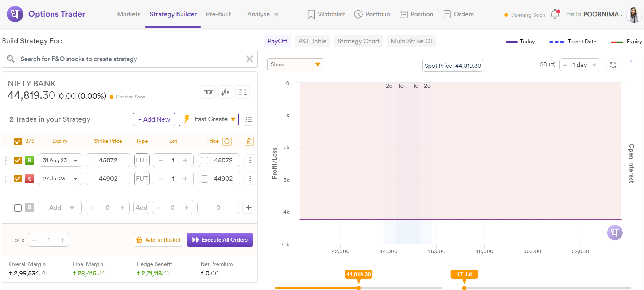644x290 pixels.
Task: Toggle Buy badge on 31 Aug 23 trade
Action: point(30,160)
